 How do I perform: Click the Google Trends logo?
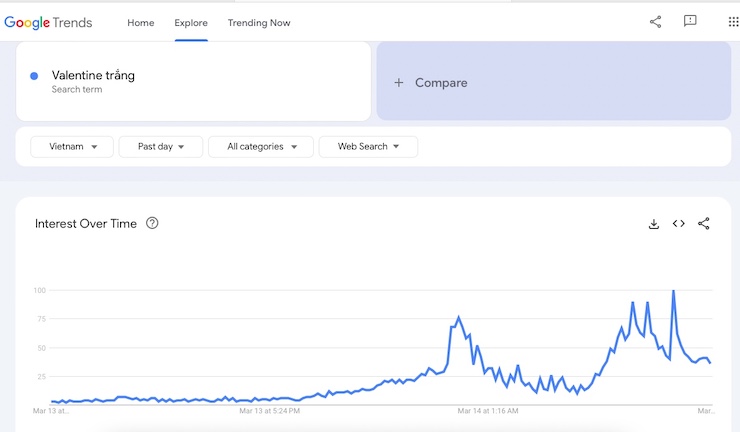48,22
